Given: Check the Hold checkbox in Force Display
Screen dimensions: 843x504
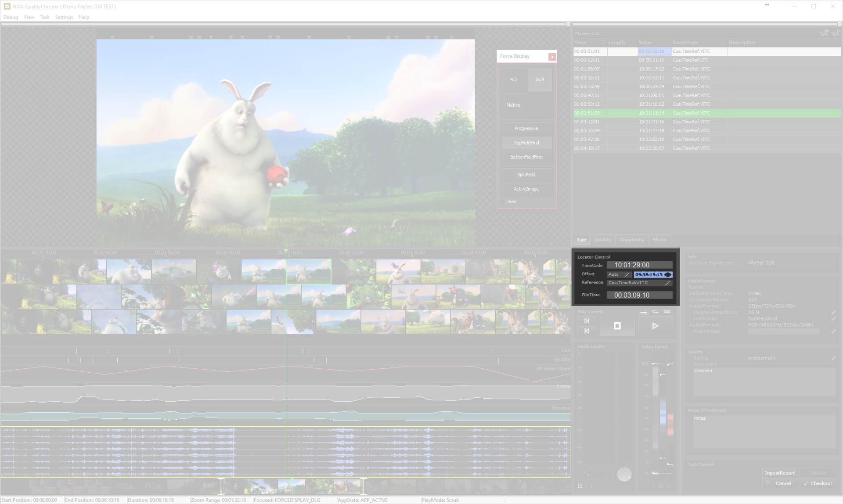Looking at the screenshot, I should (x=503, y=202).
